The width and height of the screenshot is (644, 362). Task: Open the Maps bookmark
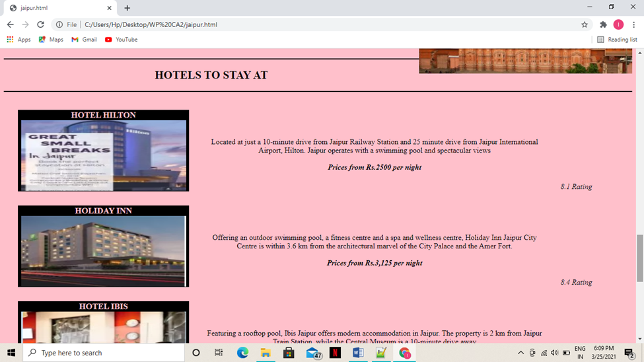51,40
